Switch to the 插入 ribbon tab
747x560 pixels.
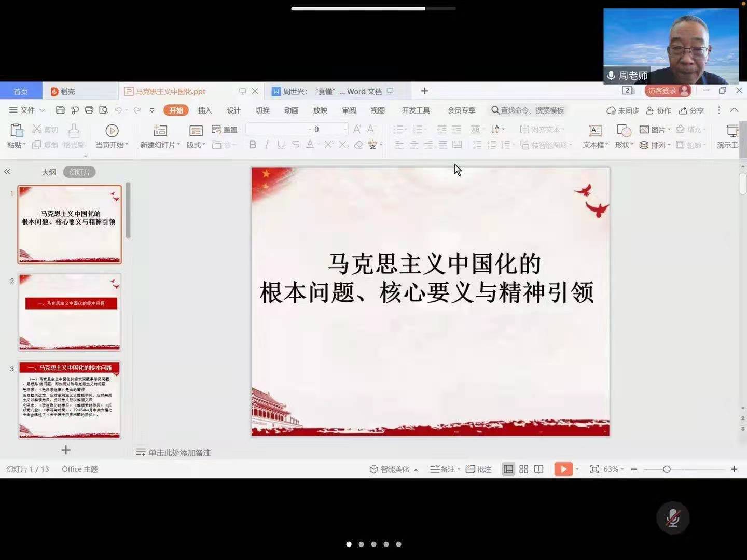(x=204, y=110)
